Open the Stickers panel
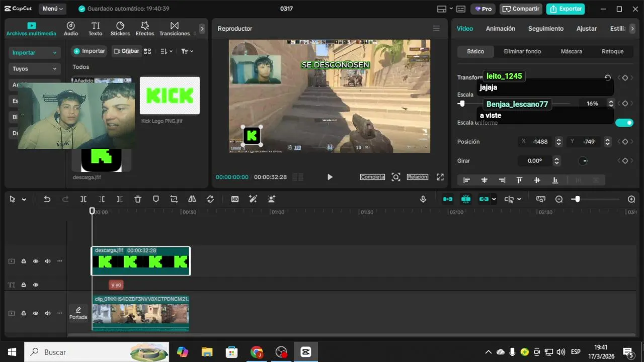 120,29
